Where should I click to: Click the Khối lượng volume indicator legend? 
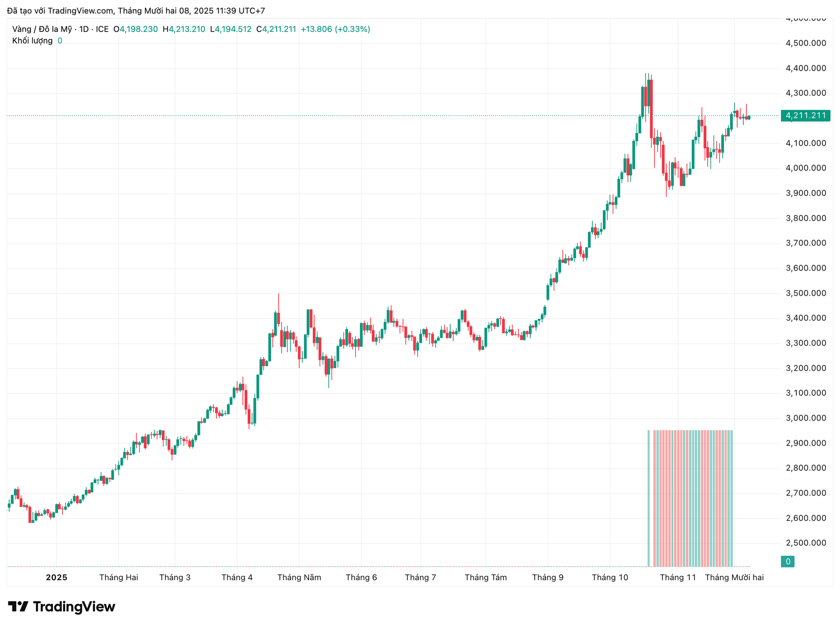click(x=33, y=41)
